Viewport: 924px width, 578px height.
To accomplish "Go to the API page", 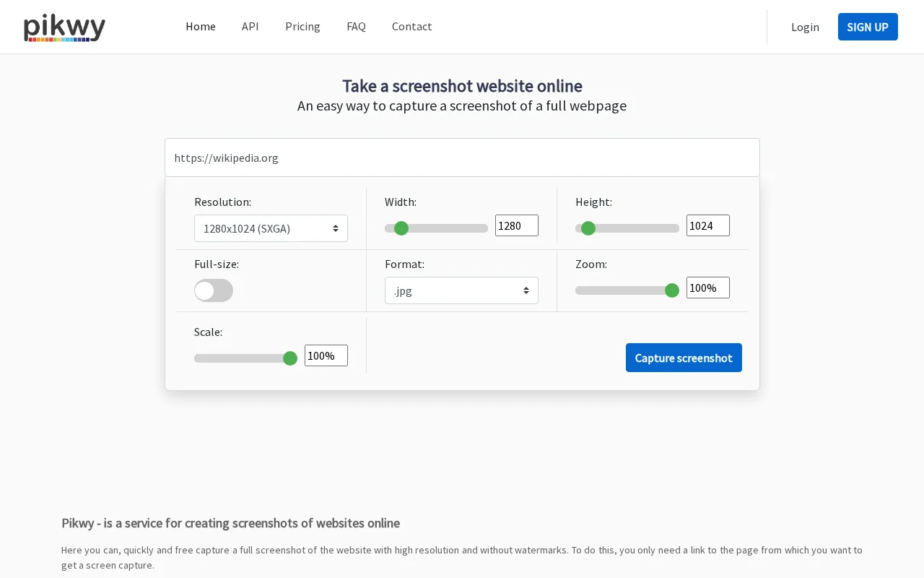I will (x=250, y=27).
